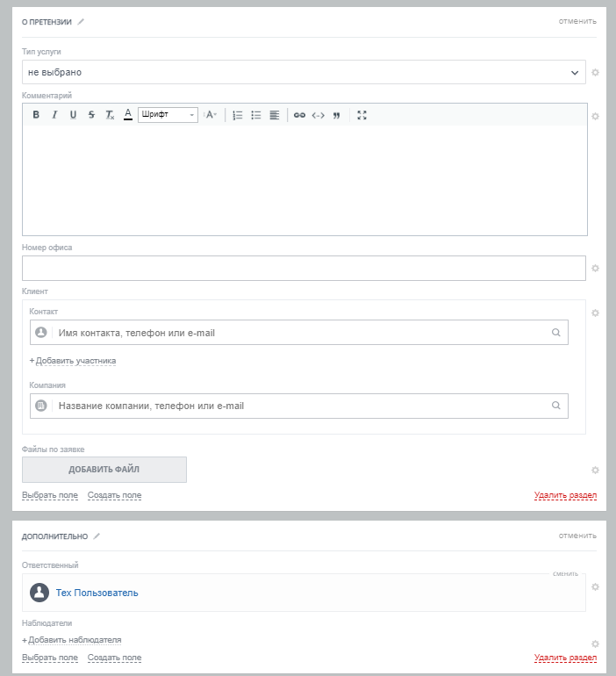This screenshot has width=616, height=676.
Task: Insert a bulleted list
Action: coord(256,115)
